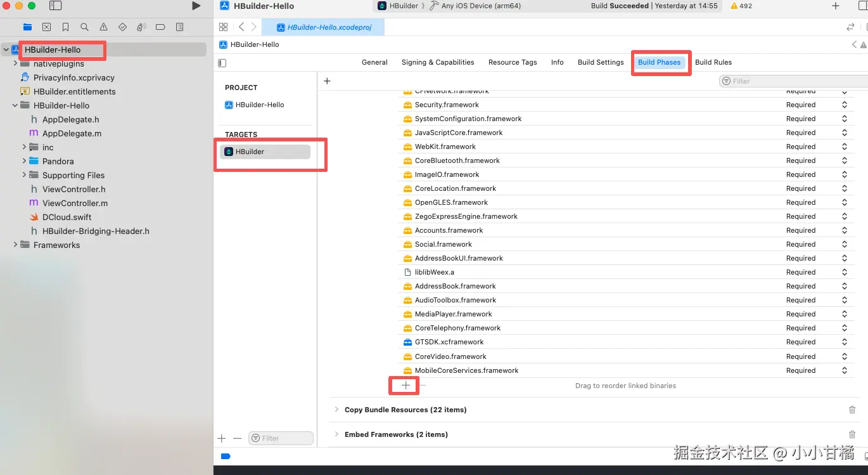Collapse the HBuilder-Hello project root
The height and width of the screenshot is (475, 868).
pos(6,50)
